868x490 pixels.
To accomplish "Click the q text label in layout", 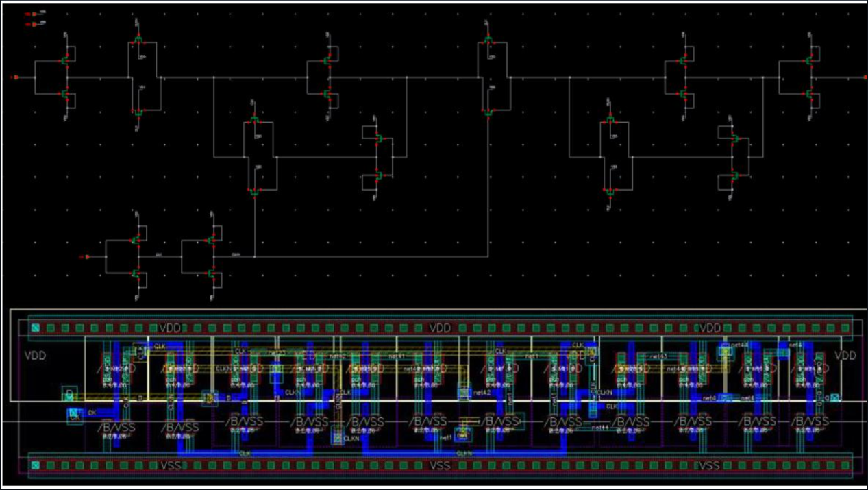I will coord(827,397).
